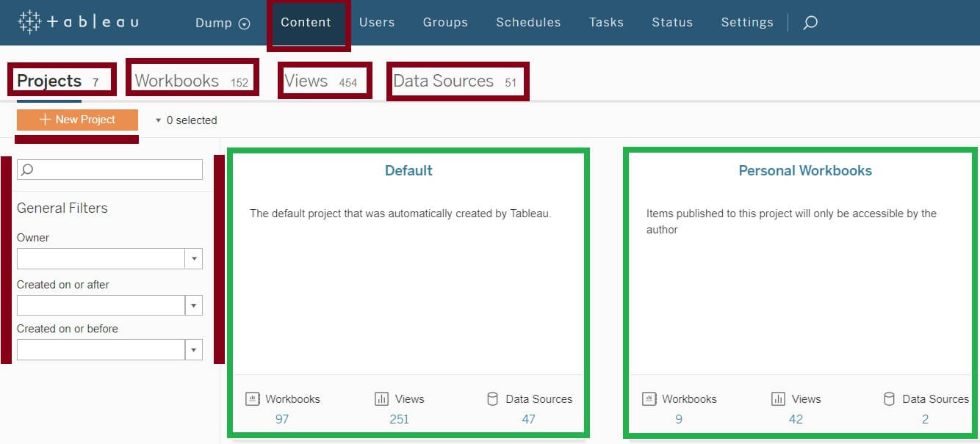Click Data Sources cylinder icon in Default card
This screenshot has height=444, width=980.
492,399
